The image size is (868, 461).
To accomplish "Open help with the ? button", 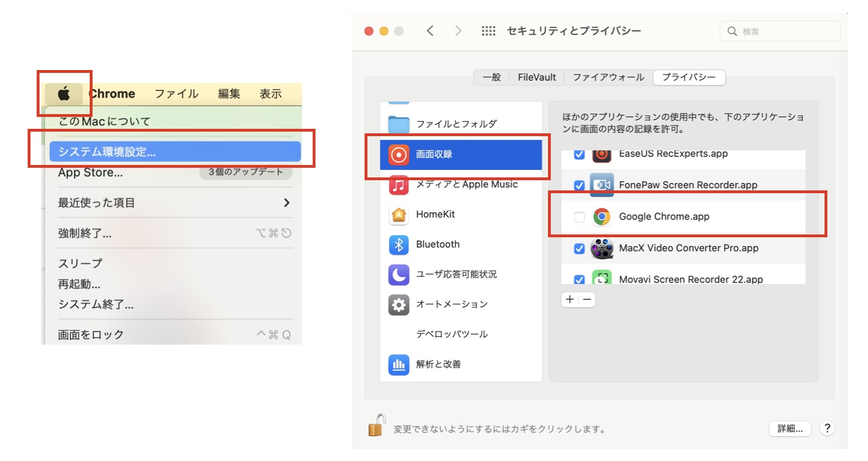I will pyautogui.click(x=827, y=428).
